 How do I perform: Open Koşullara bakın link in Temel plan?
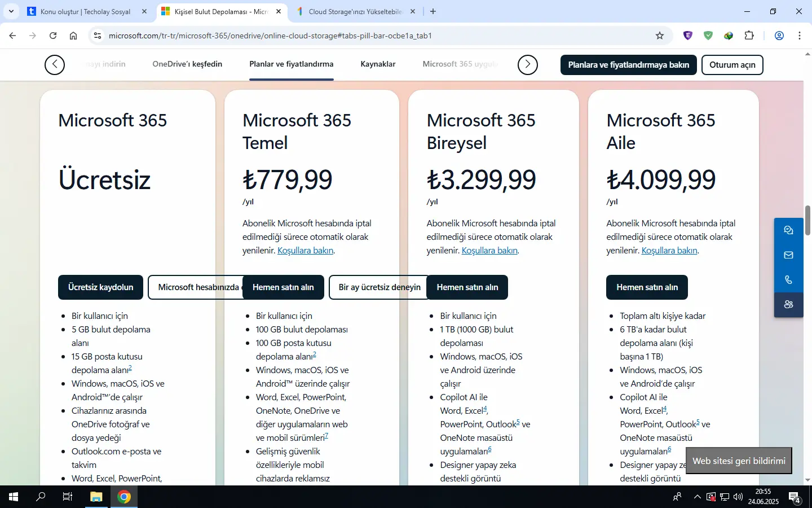(305, 251)
